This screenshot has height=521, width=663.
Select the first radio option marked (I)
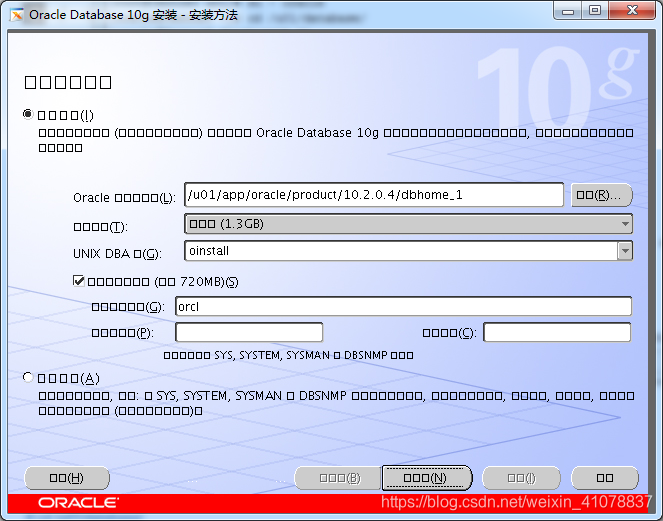28,115
